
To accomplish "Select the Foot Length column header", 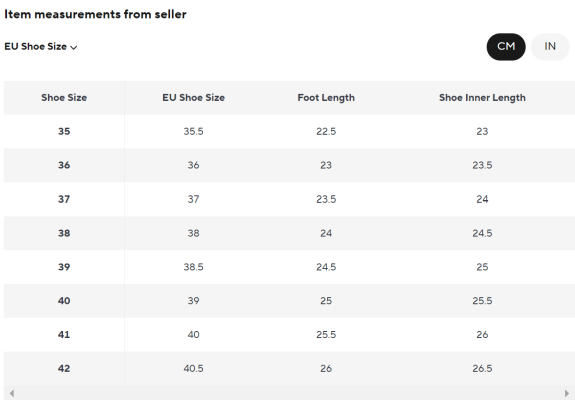I will 326,98.
